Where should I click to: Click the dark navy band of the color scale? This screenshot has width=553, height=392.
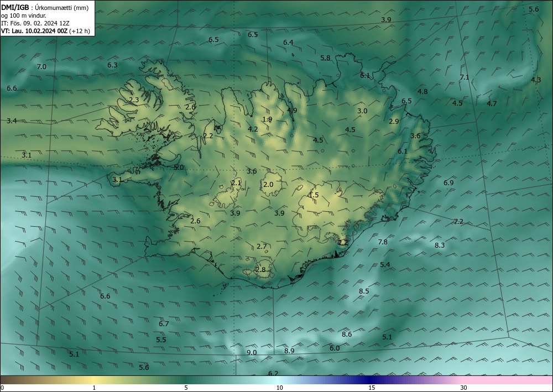(368, 380)
